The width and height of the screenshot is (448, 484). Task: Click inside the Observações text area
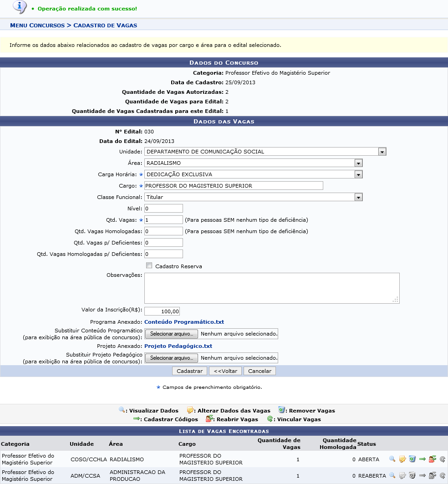[x=272, y=288]
